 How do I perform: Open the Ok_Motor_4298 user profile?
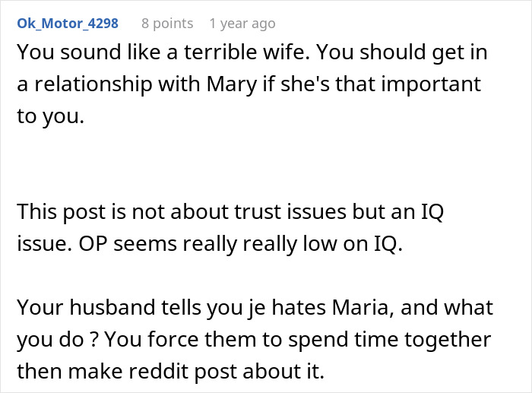(67, 24)
